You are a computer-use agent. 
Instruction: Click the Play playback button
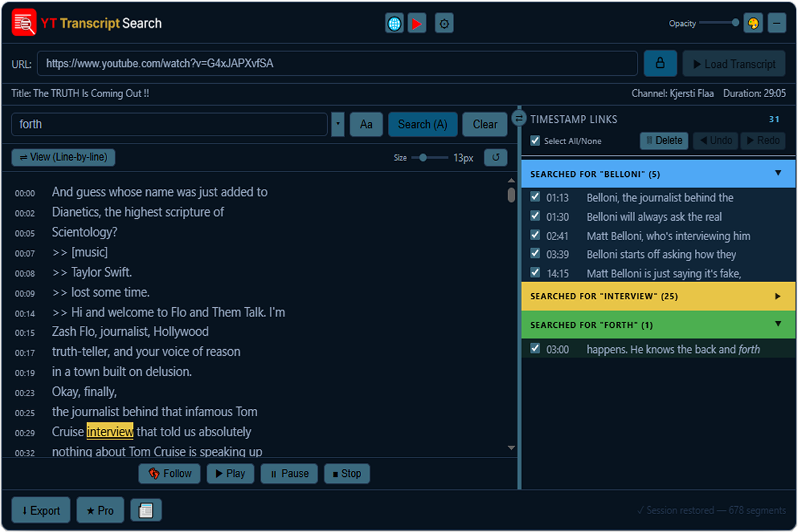tap(230, 473)
